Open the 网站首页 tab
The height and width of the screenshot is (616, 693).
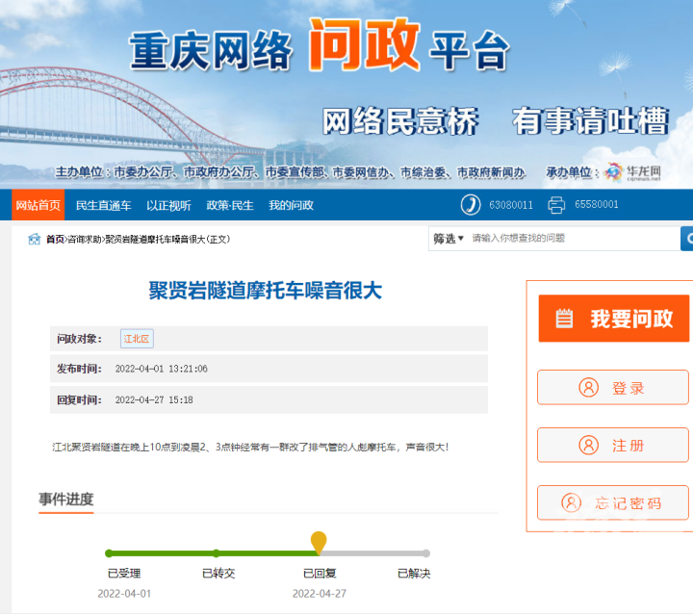pyautogui.click(x=38, y=205)
